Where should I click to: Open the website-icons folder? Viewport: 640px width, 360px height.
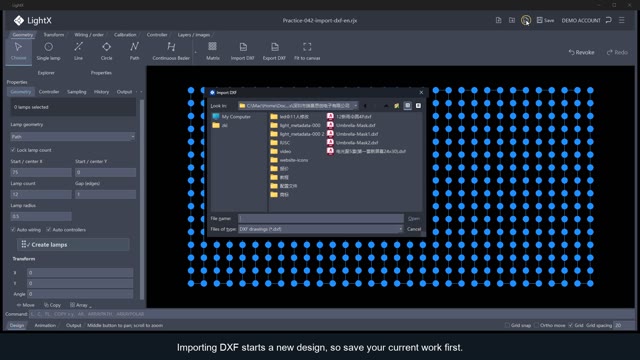click(x=289, y=160)
